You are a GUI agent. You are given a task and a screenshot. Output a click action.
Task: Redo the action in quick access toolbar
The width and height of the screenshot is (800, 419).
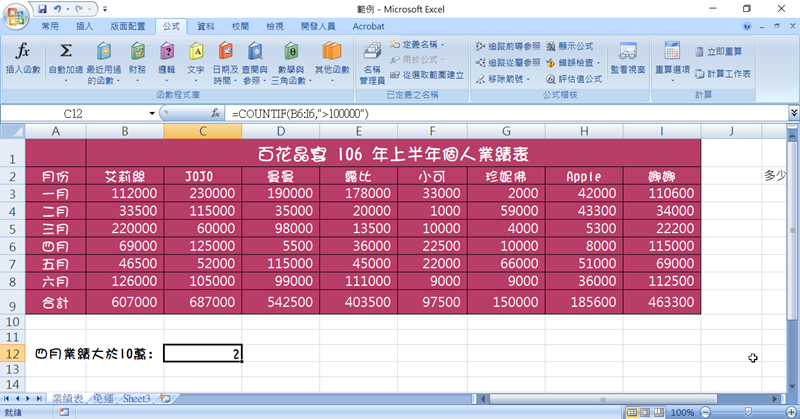(79, 9)
